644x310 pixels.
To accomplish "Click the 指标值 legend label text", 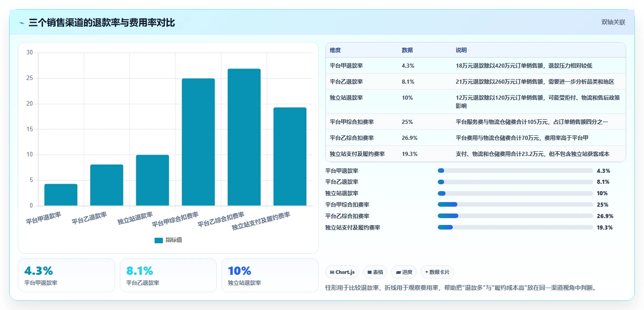I will [x=174, y=240].
